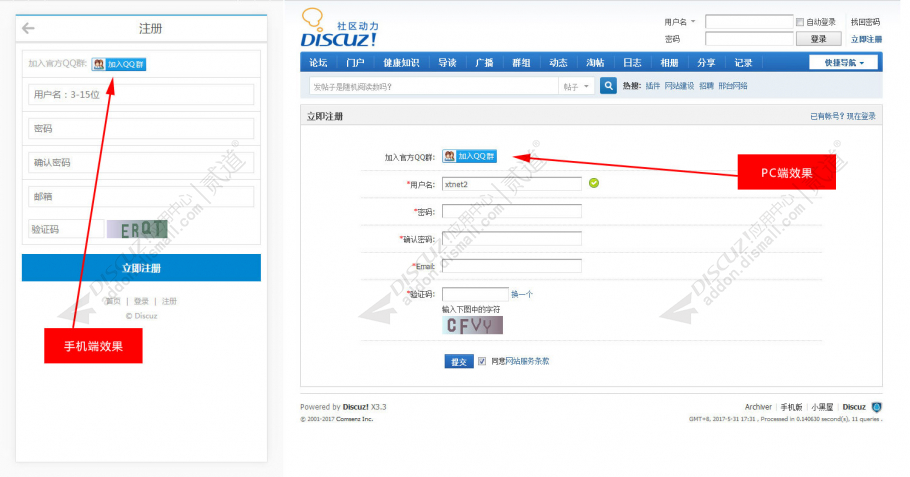This screenshot has width=910, height=477.
Task: Open footer Archiver link
Action: [758, 407]
